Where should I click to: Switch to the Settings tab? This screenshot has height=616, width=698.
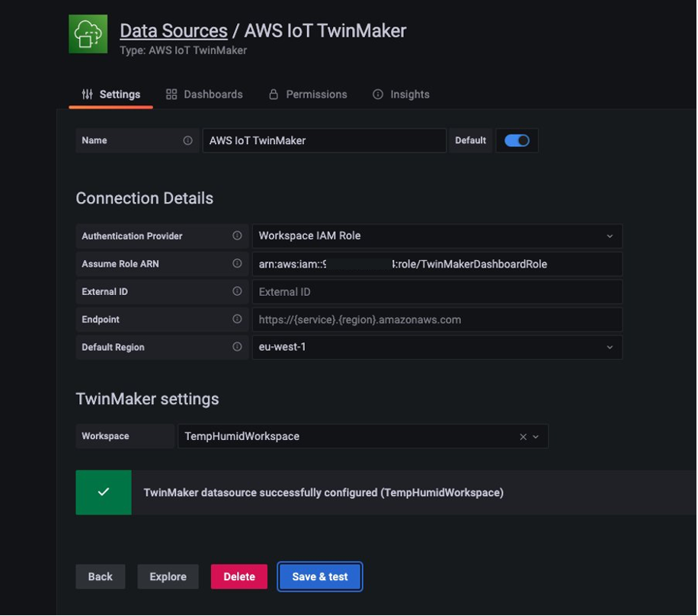(110, 95)
